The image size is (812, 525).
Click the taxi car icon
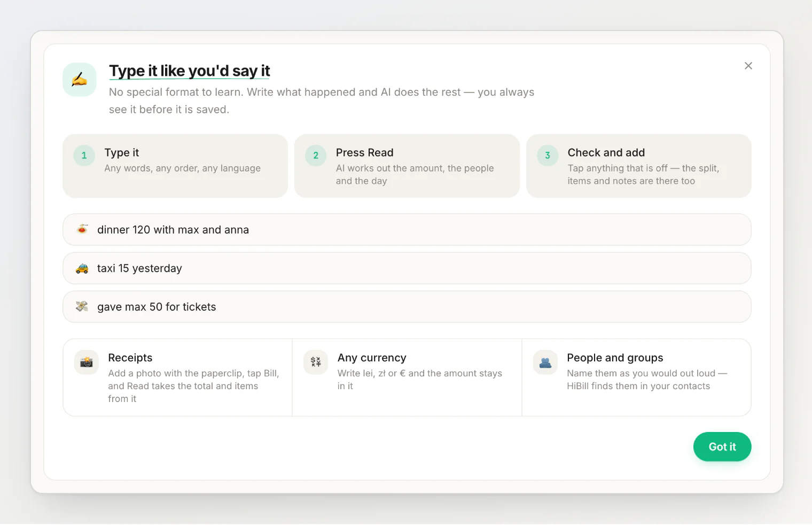click(x=82, y=268)
